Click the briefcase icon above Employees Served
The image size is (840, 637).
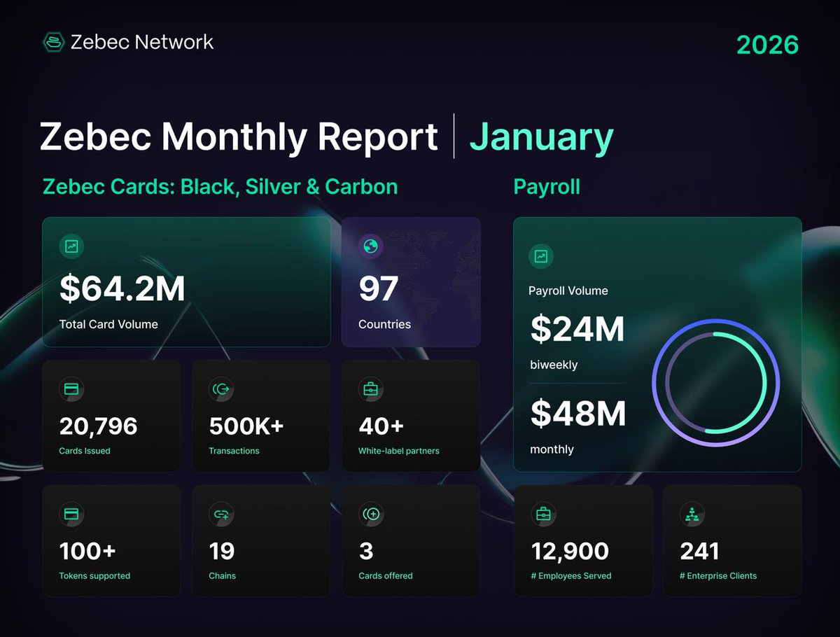(x=542, y=514)
